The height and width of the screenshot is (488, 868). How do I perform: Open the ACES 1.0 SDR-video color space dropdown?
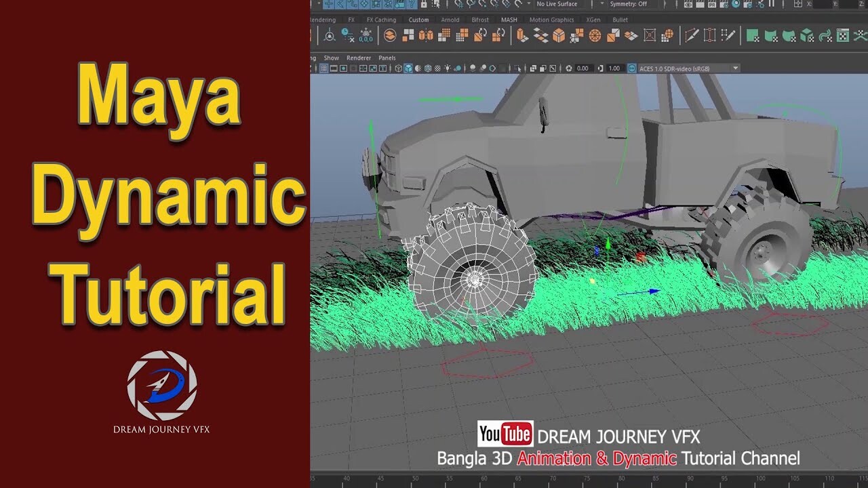[682, 68]
